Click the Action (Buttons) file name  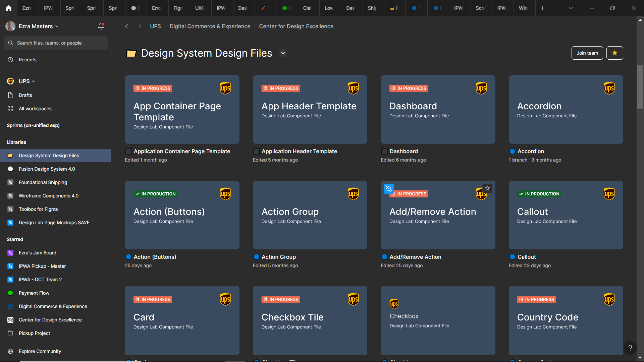155,257
